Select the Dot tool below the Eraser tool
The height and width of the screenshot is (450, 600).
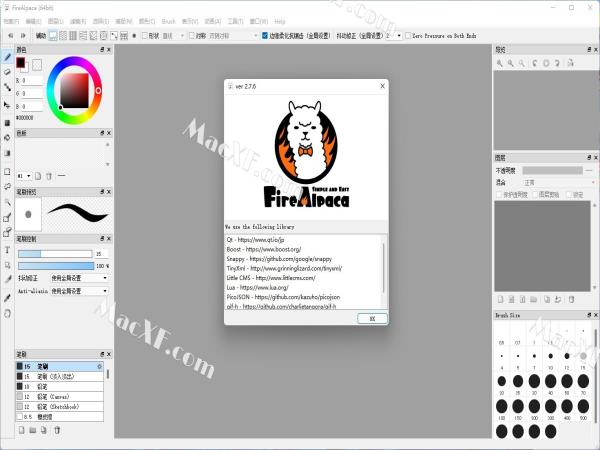[x=7, y=87]
